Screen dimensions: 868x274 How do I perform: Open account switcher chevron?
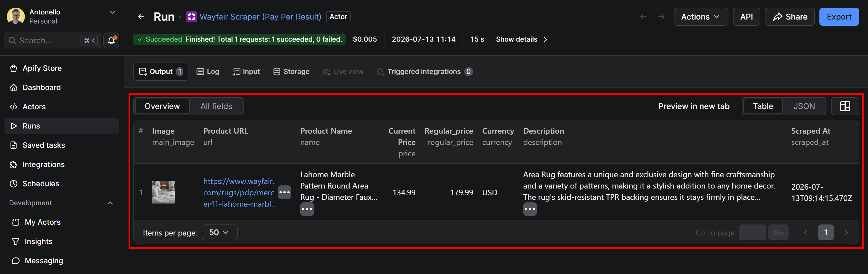tap(112, 12)
